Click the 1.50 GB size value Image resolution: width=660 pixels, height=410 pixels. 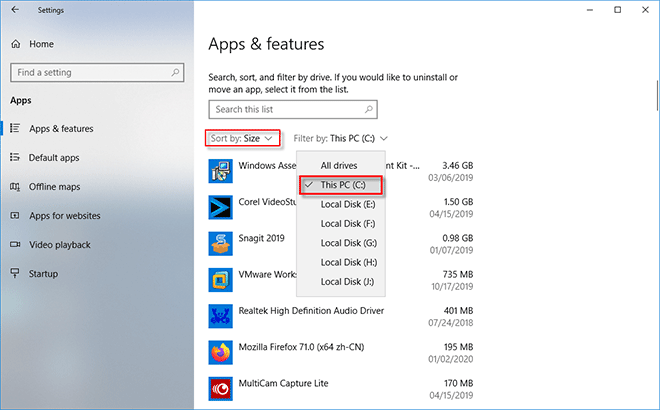[x=458, y=202]
